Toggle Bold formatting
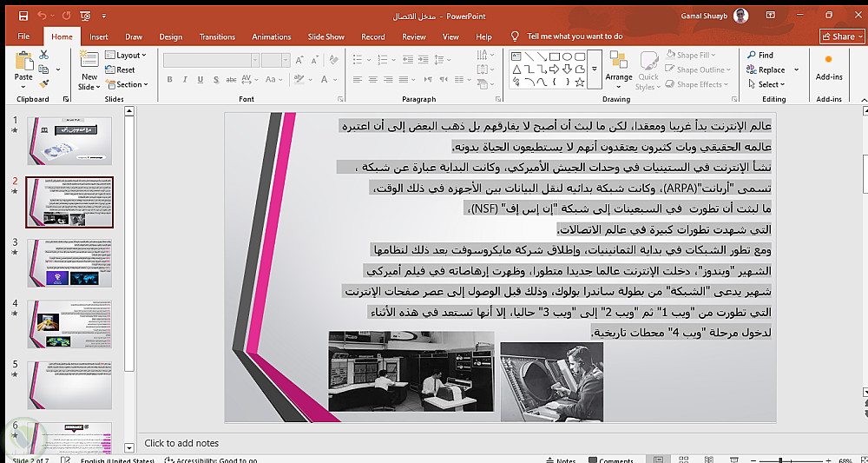This screenshot has width=868, height=463. click(170, 79)
